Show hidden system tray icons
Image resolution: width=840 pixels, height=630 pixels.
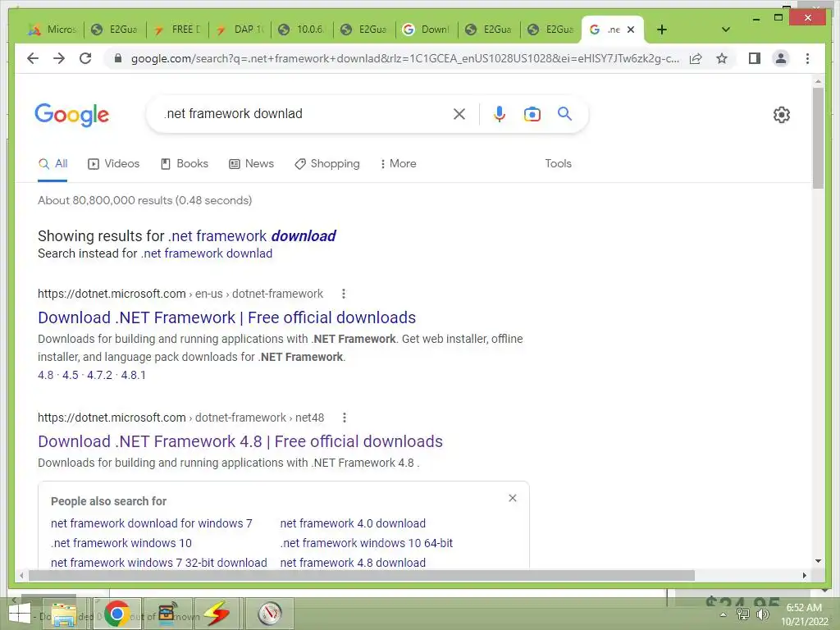pos(724,614)
